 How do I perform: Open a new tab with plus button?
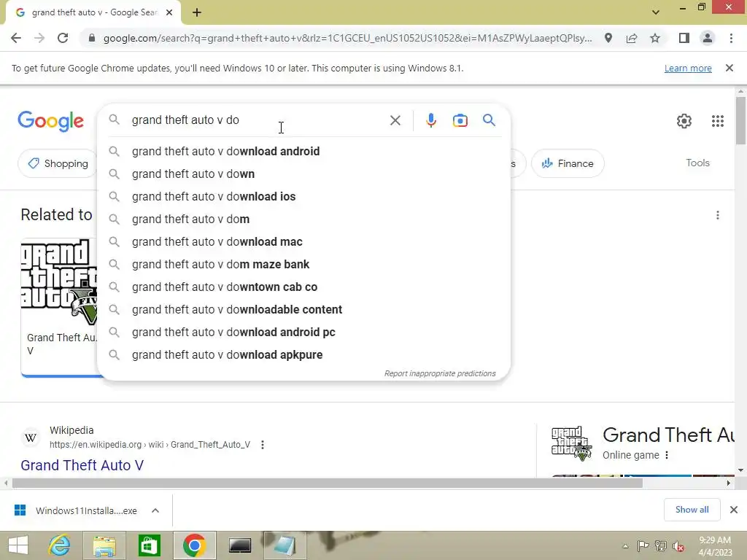coord(197,12)
